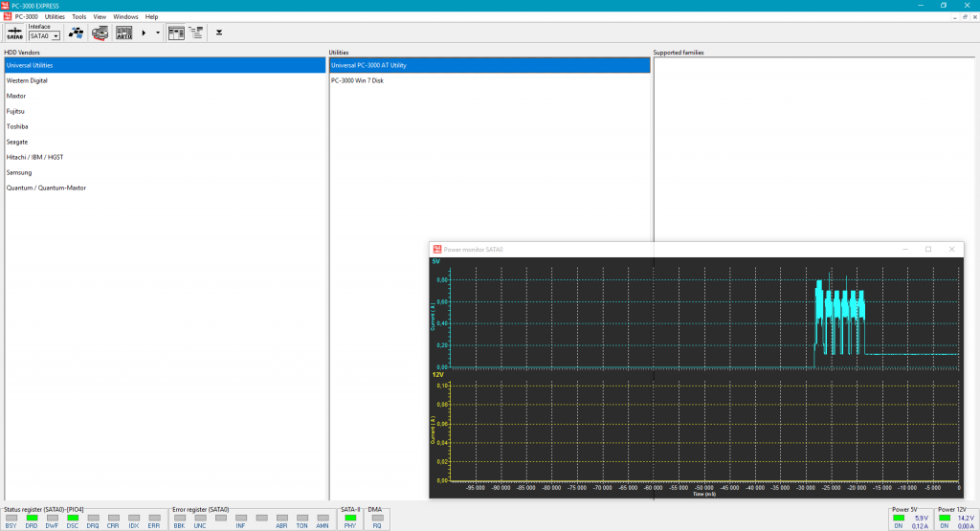Select Western Digital in HDD Vendors
This screenshot has width=980, height=531.
[27, 80]
